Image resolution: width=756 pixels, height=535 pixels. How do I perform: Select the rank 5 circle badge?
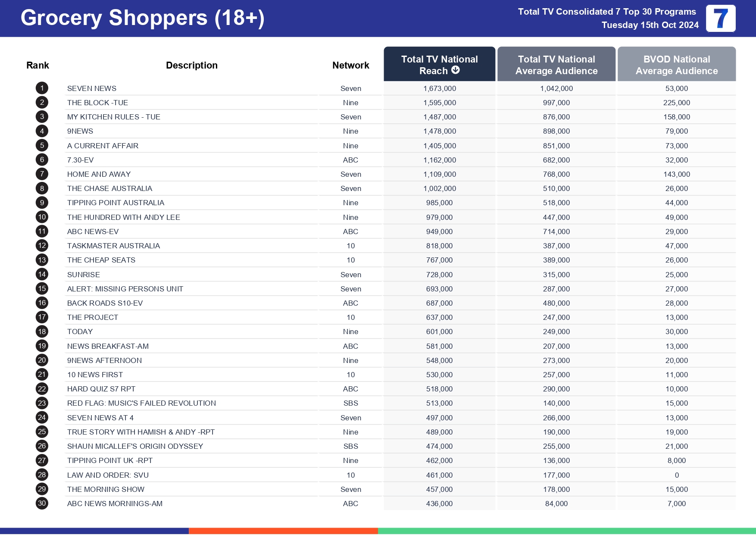click(42, 146)
